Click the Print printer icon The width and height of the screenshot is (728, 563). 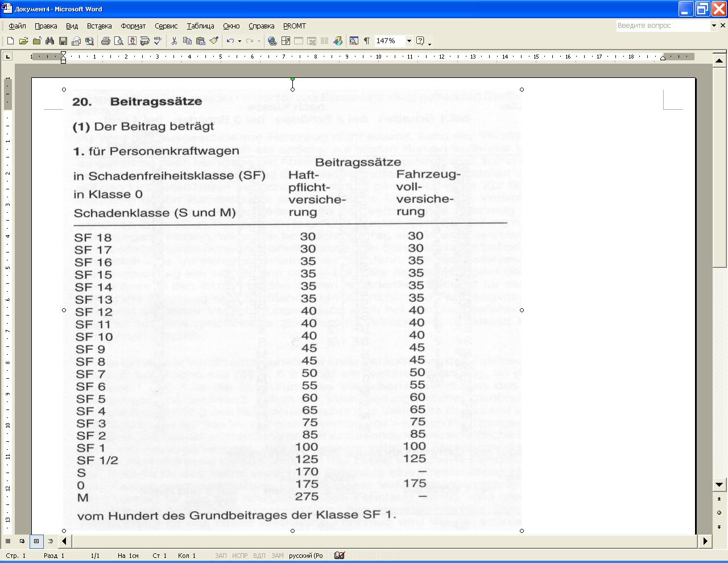pyautogui.click(x=105, y=41)
